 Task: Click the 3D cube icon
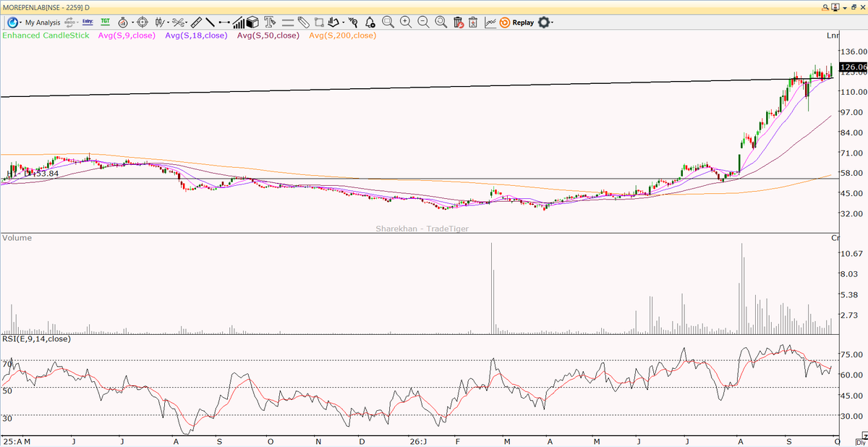[x=252, y=22]
